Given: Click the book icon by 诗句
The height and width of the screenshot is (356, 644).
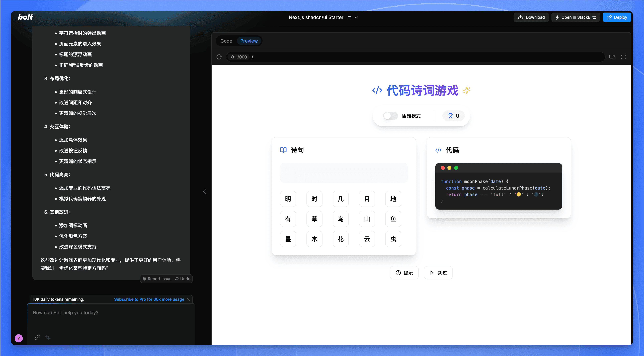Looking at the screenshot, I should pyautogui.click(x=283, y=150).
